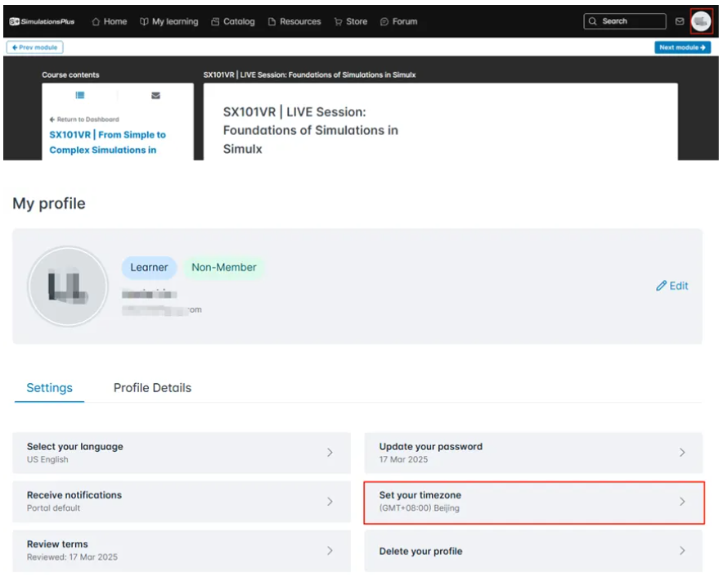
Task: Click Return to Dashboard link
Action: coord(84,120)
